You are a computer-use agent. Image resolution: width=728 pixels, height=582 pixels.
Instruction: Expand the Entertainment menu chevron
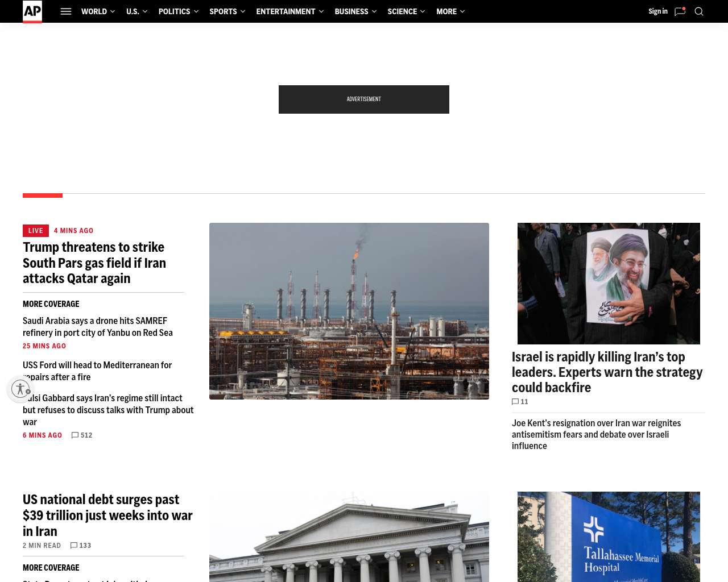pyautogui.click(x=321, y=11)
